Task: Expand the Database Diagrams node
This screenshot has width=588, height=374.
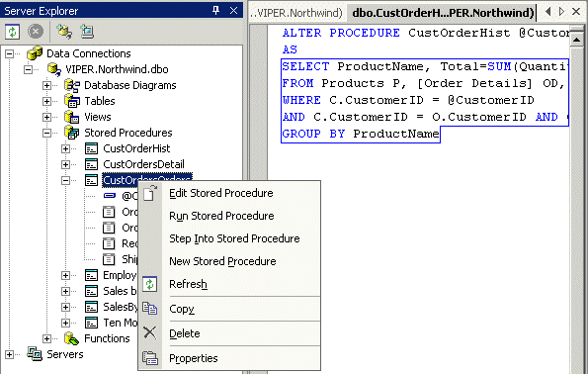Action: click(x=46, y=86)
